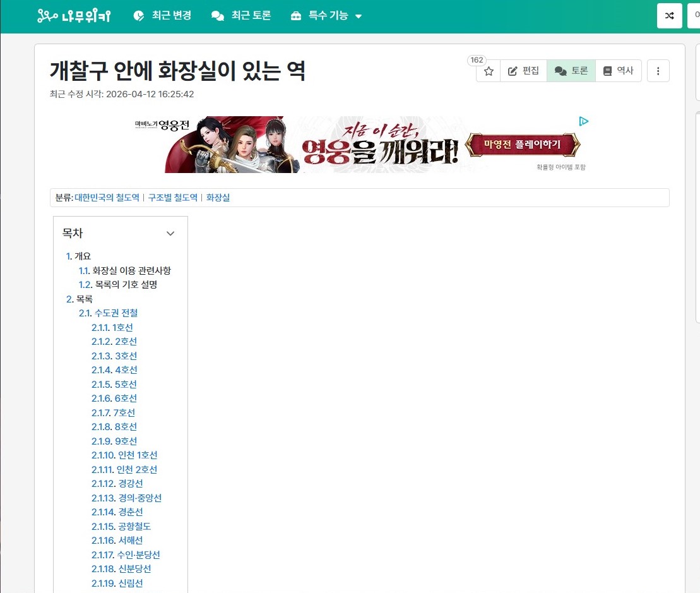700x593 pixels.
Task: Open category 구조별 철도역
Action: (173, 198)
